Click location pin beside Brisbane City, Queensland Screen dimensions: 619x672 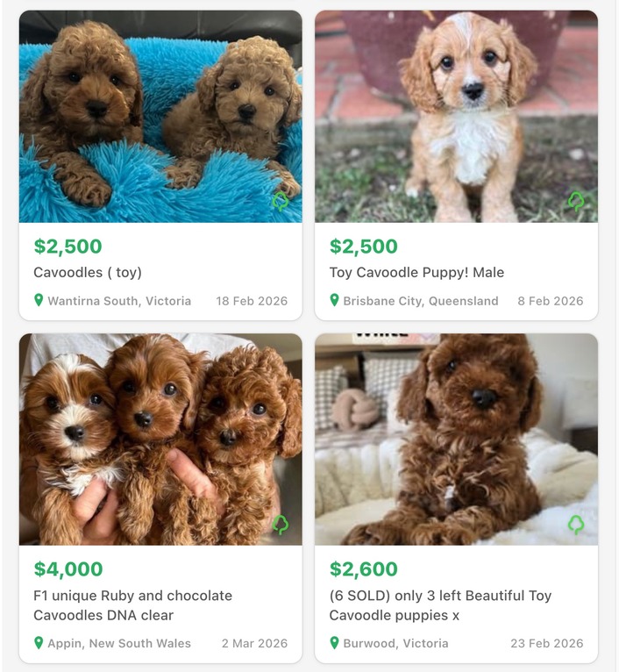click(334, 300)
